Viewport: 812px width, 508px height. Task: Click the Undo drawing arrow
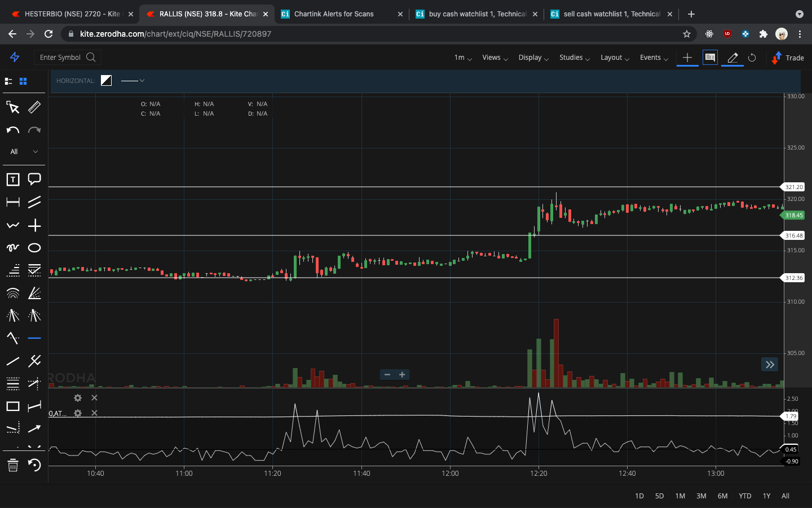click(x=12, y=130)
